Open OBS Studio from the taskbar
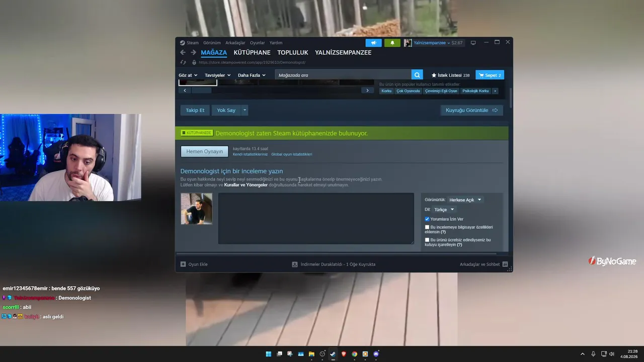This screenshot has width=644, height=362. 323,354
